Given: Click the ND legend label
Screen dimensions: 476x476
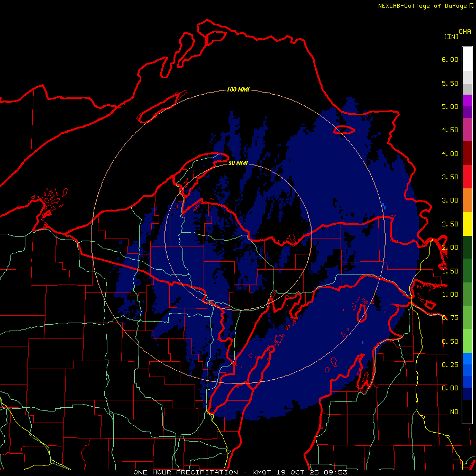Looking at the screenshot, I should pyautogui.click(x=454, y=412).
